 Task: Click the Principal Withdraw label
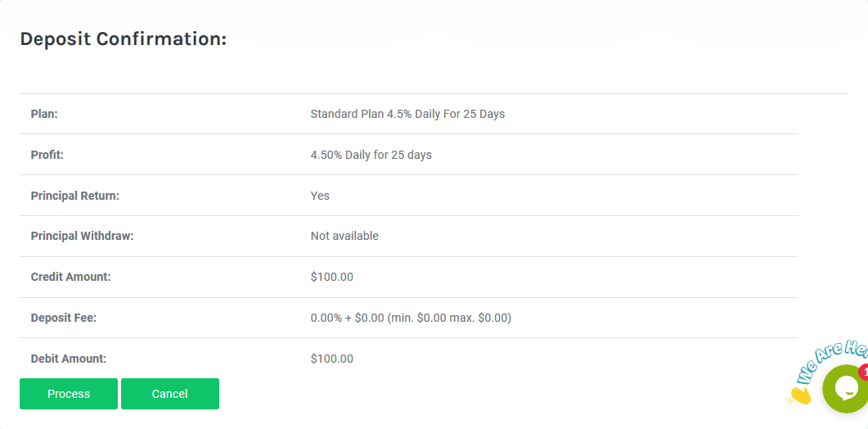(82, 236)
